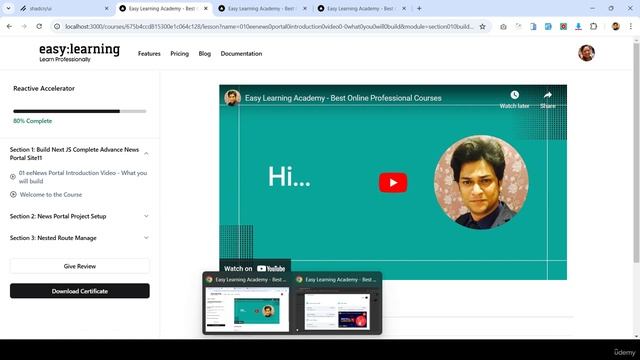Expand Section 3 Nested Route Manage
The width and height of the screenshot is (640, 360).
click(80, 238)
